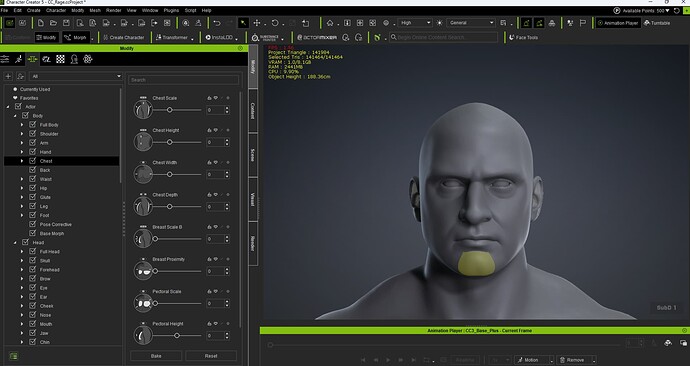Click the ActorMixer button
690x366 pixels.
(x=317, y=38)
